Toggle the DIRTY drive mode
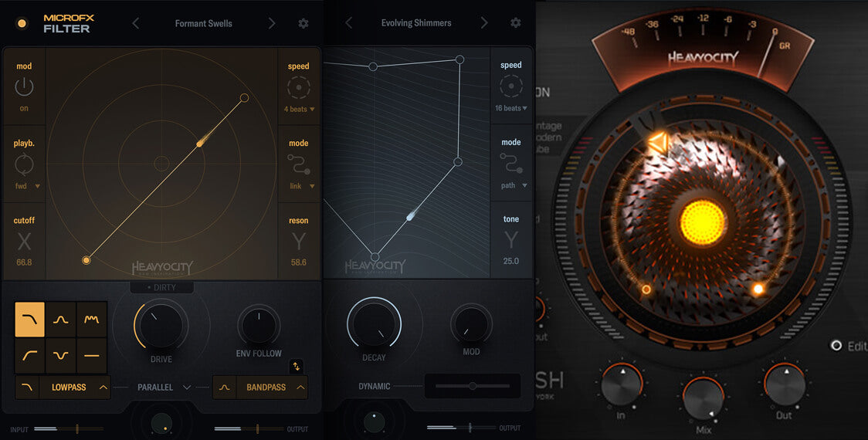 [161, 287]
